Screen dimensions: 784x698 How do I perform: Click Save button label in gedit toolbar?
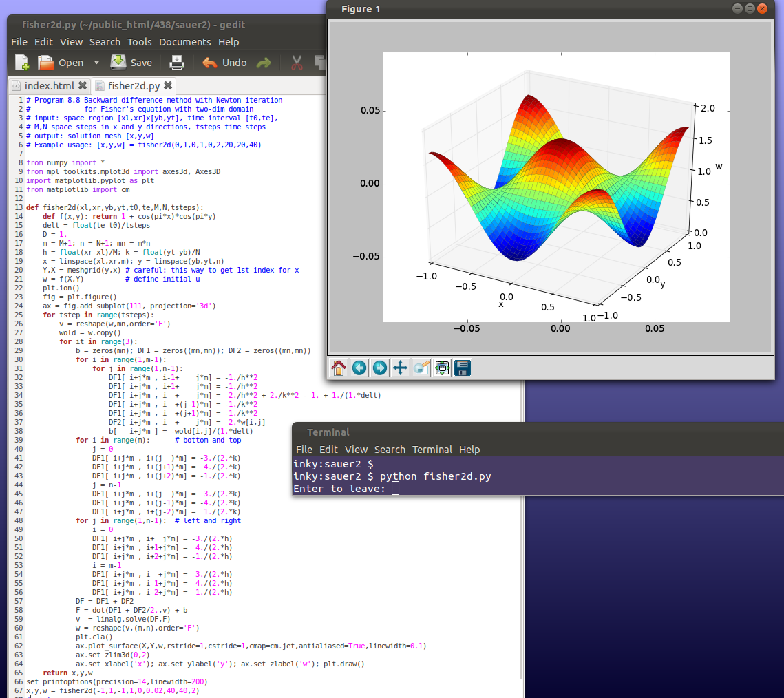click(141, 63)
